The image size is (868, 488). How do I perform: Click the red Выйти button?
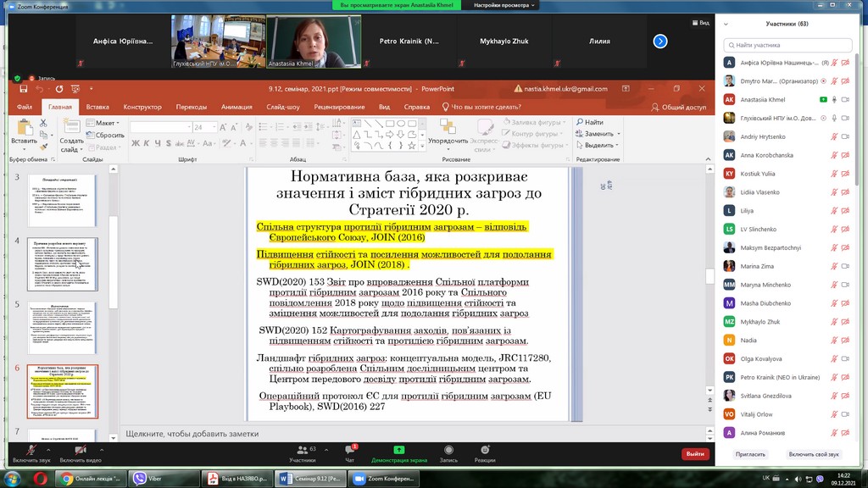695,454
